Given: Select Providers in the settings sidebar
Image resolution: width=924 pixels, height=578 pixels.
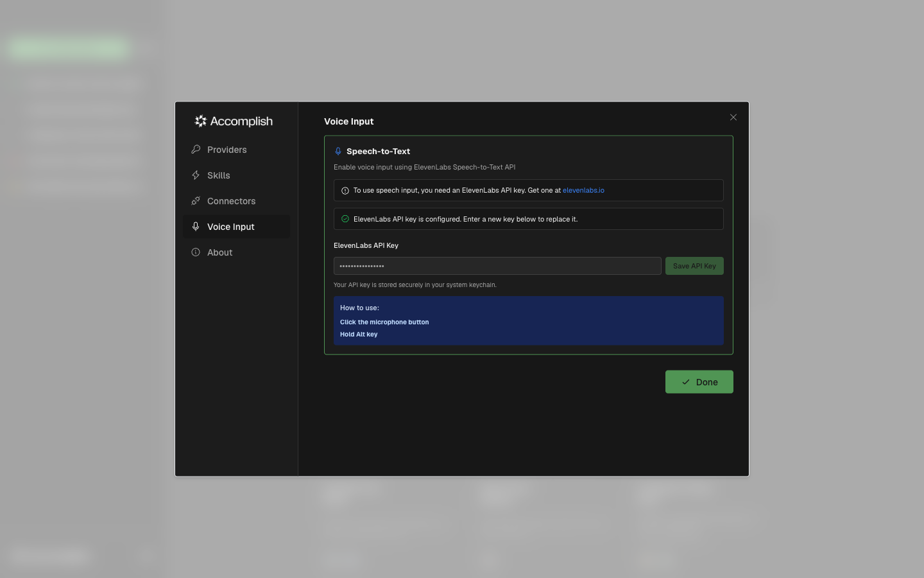Looking at the screenshot, I should (227, 149).
